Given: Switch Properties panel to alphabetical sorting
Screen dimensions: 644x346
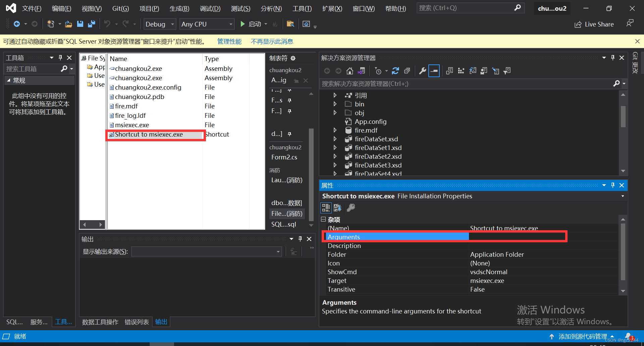Looking at the screenshot, I should (x=337, y=207).
